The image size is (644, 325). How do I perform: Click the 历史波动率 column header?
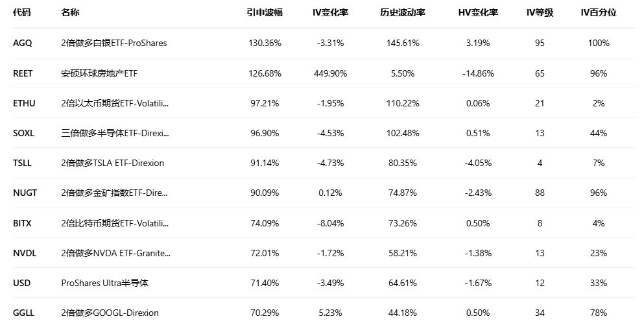[403, 12]
